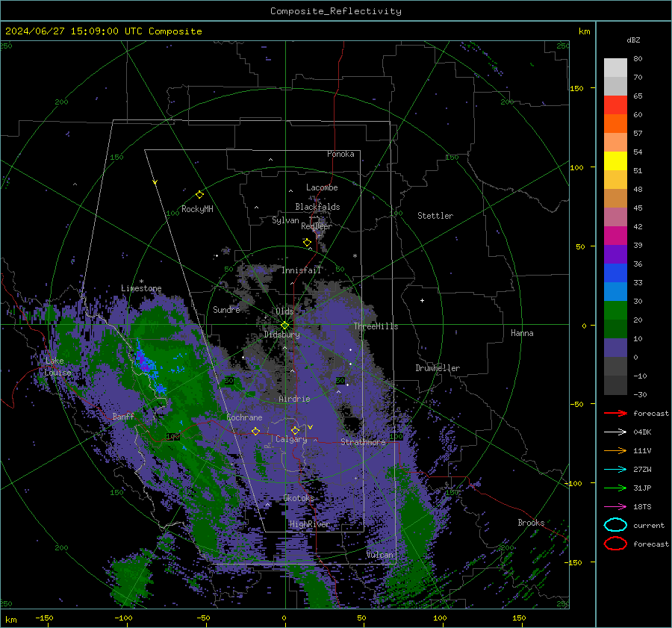672x628 pixels.
Task: Click the red 'forecast' ellipse symbol
Action: pyautogui.click(x=615, y=544)
